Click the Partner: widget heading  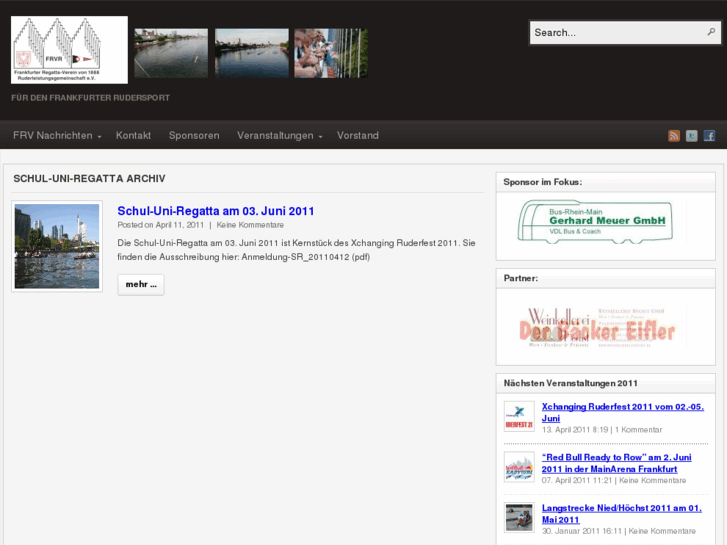pyautogui.click(x=521, y=278)
